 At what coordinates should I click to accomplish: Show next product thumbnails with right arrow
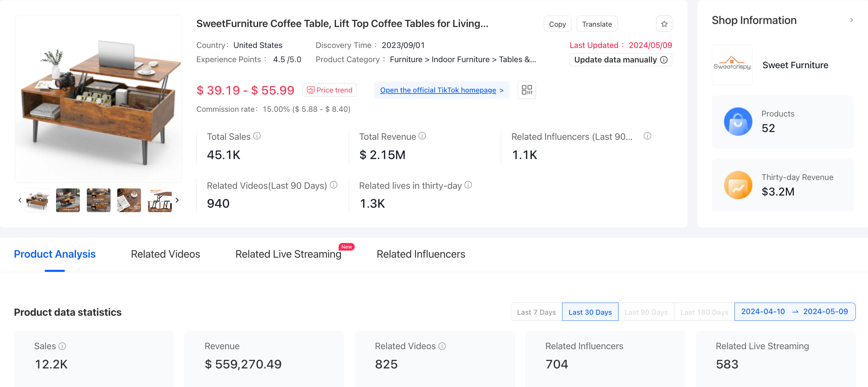(x=177, y=200)
